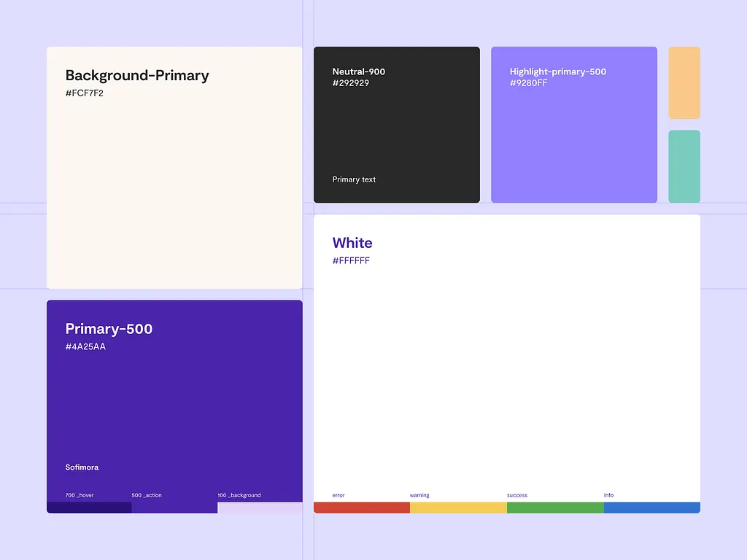This screenshot has height=560, width=747.
Task: Select the blue info color bar
Action: click(651, 507)
